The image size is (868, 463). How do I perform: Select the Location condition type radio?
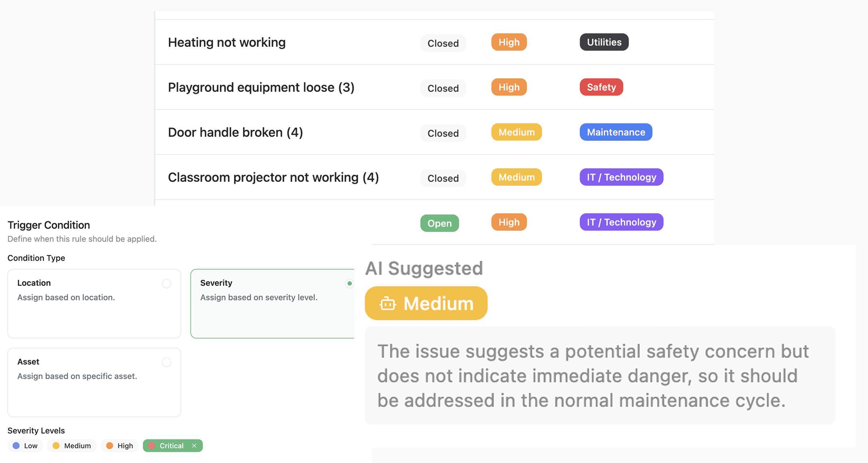(x=166, y=283)
